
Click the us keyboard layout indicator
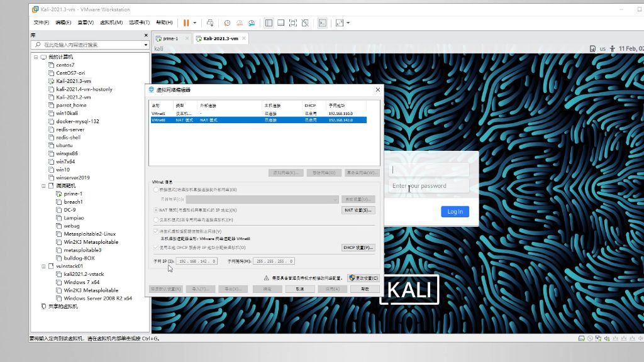click(602, 48)
